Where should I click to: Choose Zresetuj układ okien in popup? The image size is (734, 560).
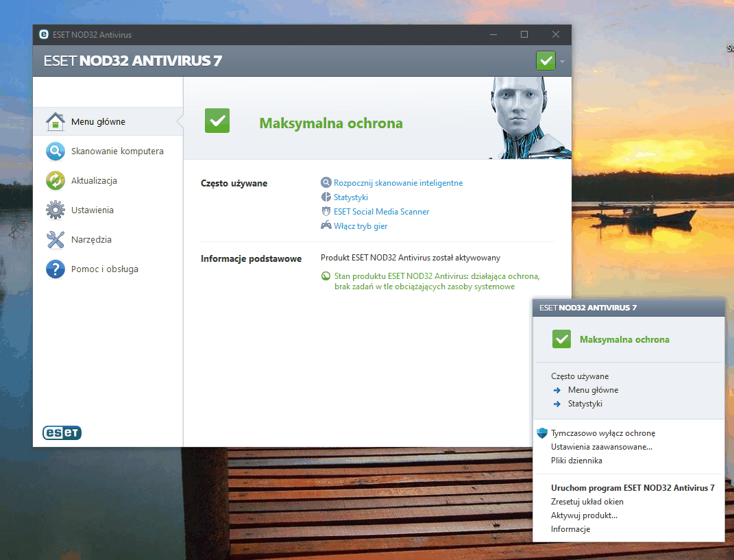(x=587, y=502)
